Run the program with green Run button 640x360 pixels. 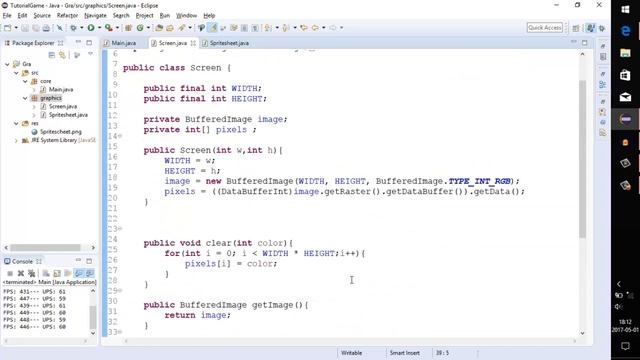(x=91, y=28)
